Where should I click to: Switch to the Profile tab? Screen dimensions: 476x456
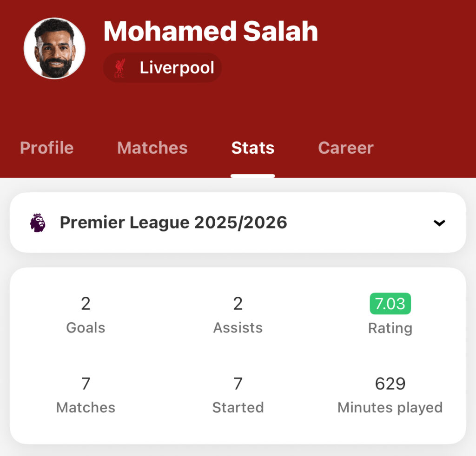click(x=47, y=148)
